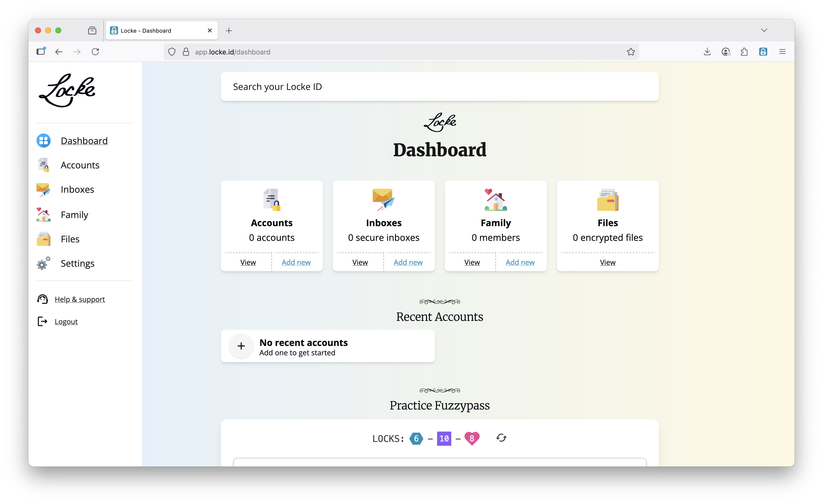This screenshot has height=504, width=823.
Task: Click the Inboxes envelope icon in sidebar
Action: 43,190
